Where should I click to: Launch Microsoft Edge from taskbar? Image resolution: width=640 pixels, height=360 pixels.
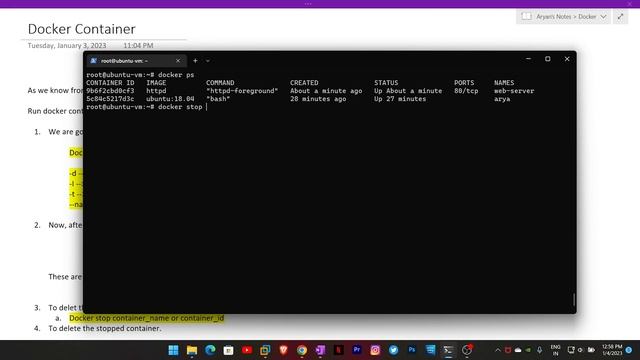click(x=210, y=350)
